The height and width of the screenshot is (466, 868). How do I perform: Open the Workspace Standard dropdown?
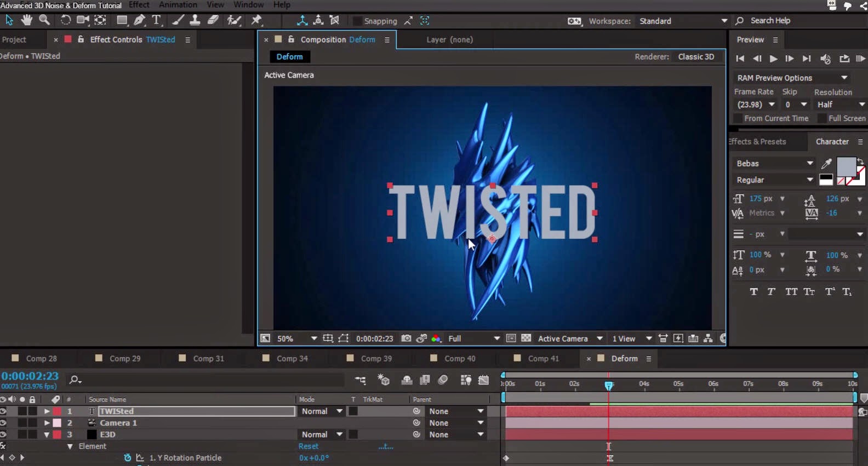click(x=683, y=21)
